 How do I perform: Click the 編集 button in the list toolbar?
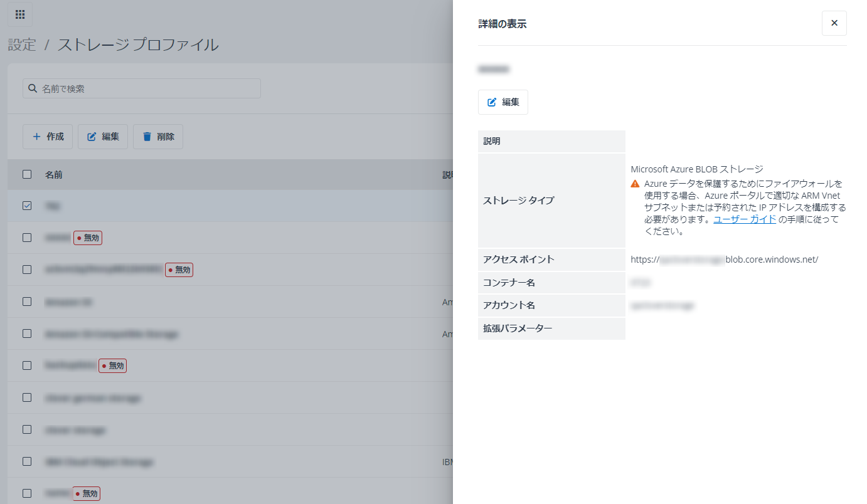(x=103, y=137)
